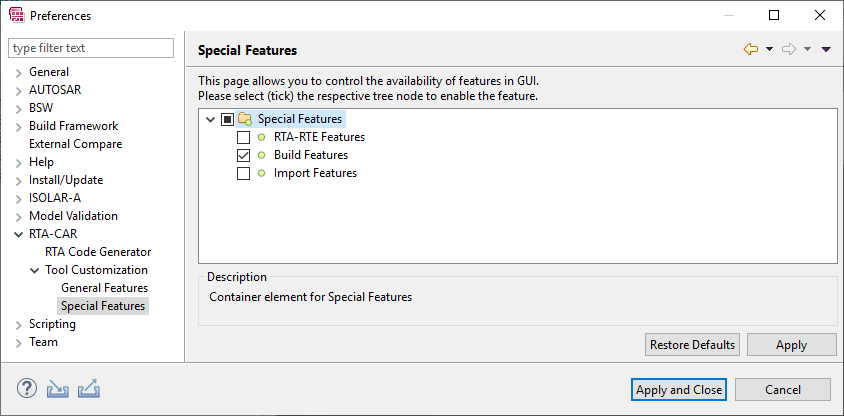Go back using the yellow arrow
The width and height of the screenshot is (844, 416).
pyautogui.click(x=751, y=50)
